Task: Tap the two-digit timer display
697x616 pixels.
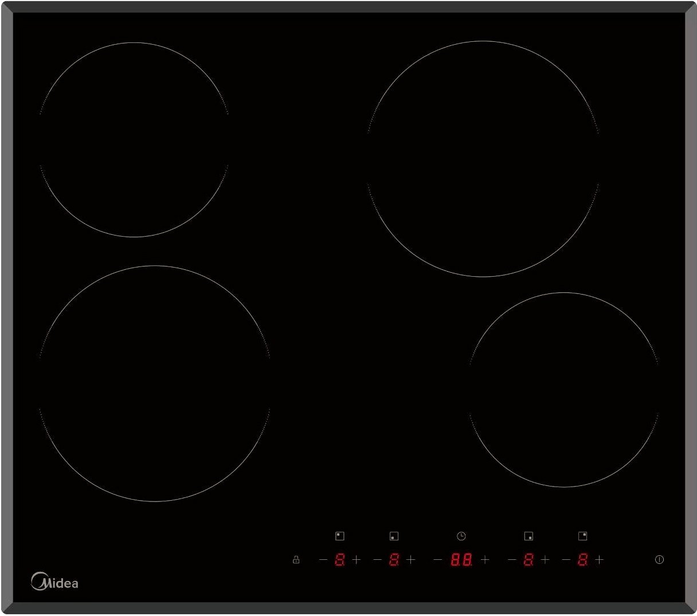Action: click(x=461, y=560)
